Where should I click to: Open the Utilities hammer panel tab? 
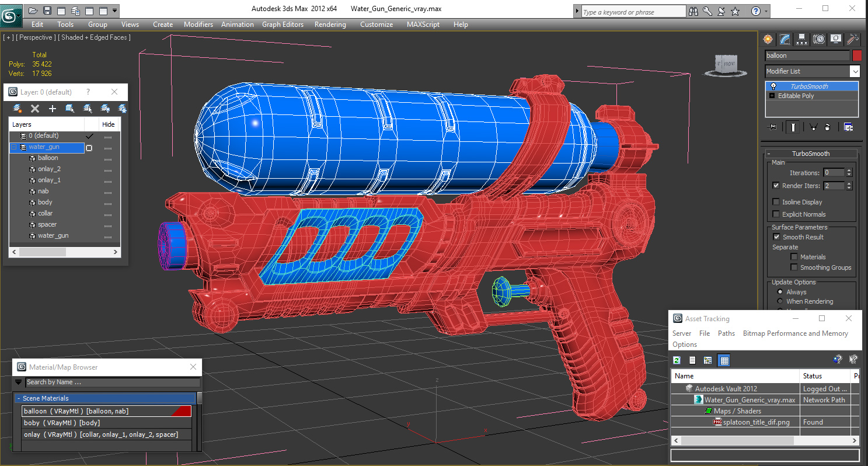coord(853,39)
